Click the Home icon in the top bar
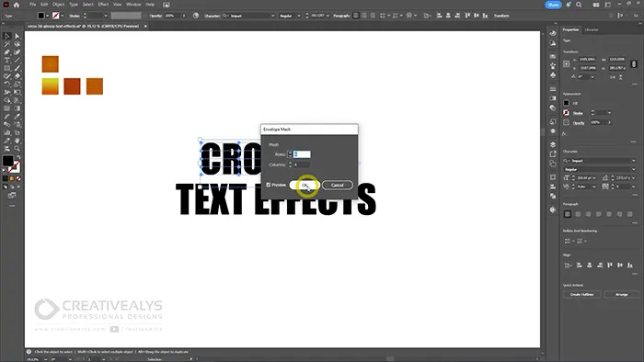The image size is (644, 362). 17,5
